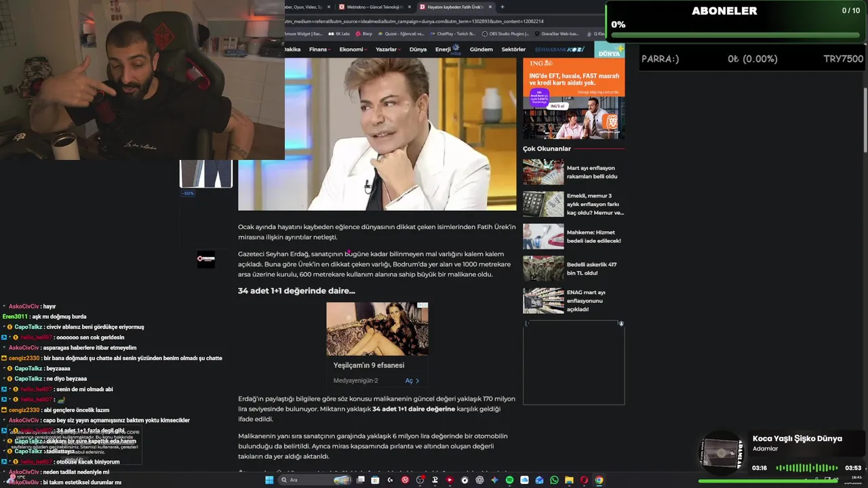Open a new browser tab
Image resolution: width=868 pixels, height=488 pixels.
pyautogui.click(x=502, y=7)
